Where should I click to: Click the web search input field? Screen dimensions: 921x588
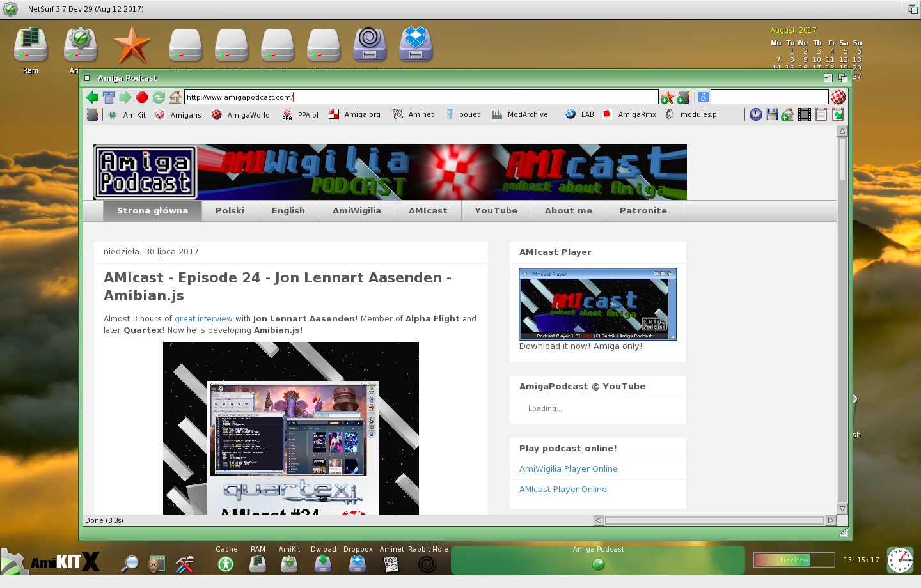pos(769,97)
